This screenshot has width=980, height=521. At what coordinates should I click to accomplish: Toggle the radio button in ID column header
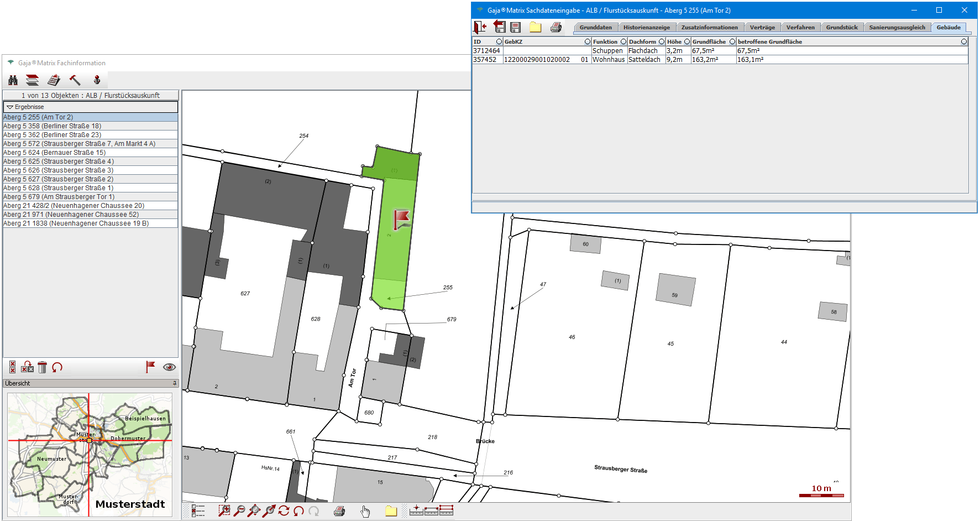pos(499,41)
